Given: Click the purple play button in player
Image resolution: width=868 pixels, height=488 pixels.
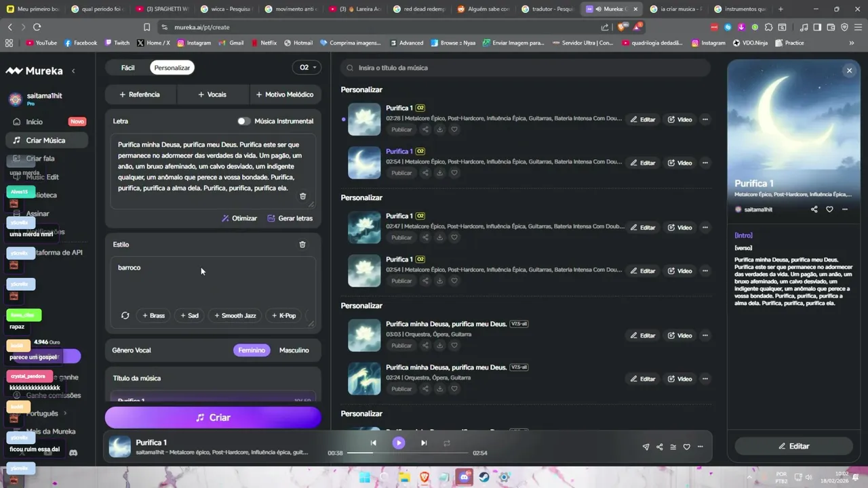Looking at the screenshot, I should point(398,443).
